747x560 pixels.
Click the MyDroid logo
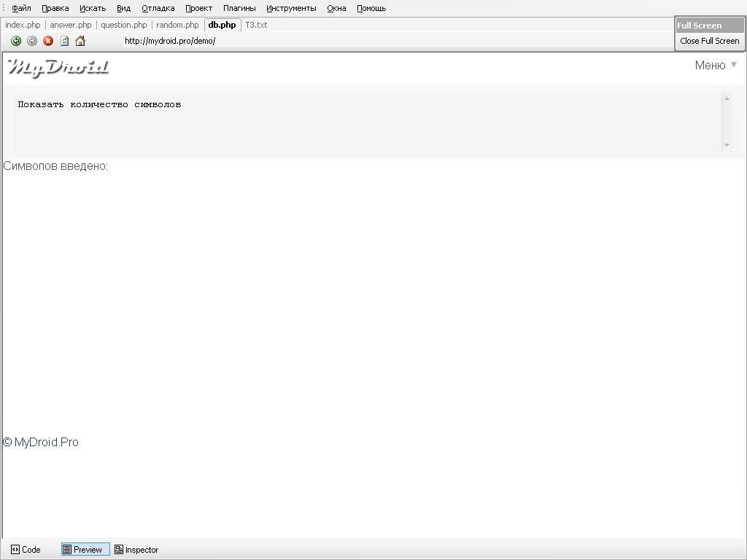click(58, 68)
